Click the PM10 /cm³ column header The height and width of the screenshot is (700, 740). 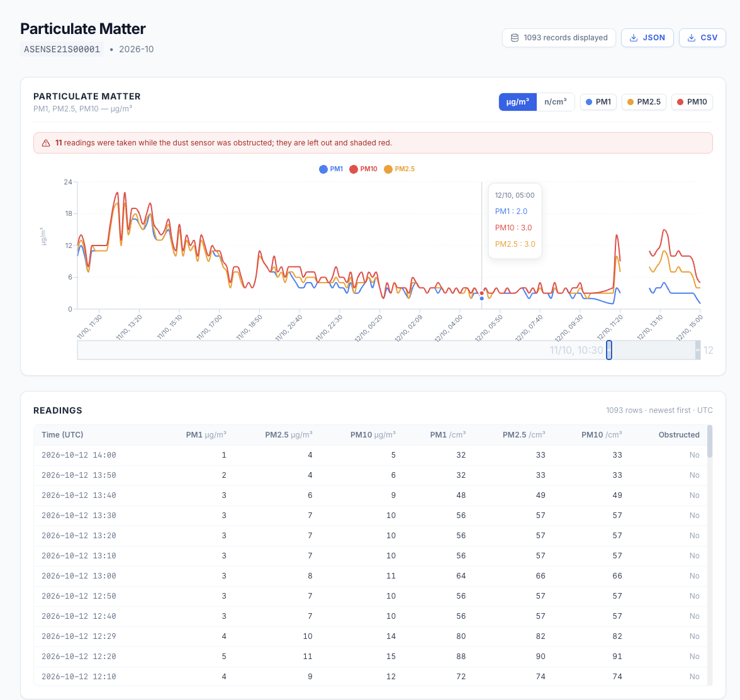(602, 435)
